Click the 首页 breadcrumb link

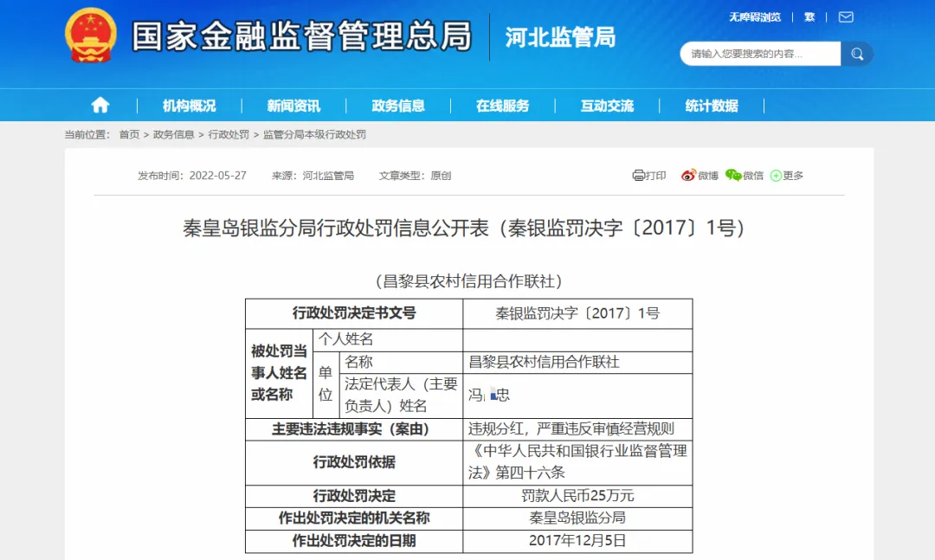coord(128,134)
